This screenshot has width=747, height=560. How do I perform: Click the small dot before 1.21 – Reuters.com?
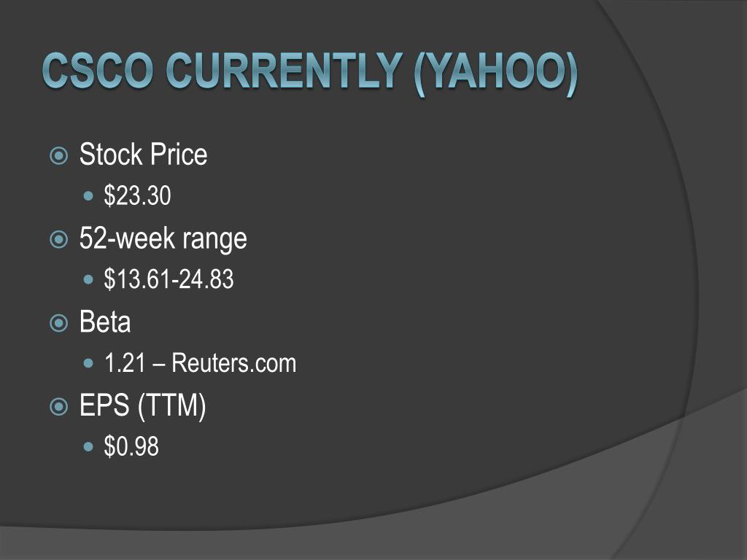click(88, 363)
